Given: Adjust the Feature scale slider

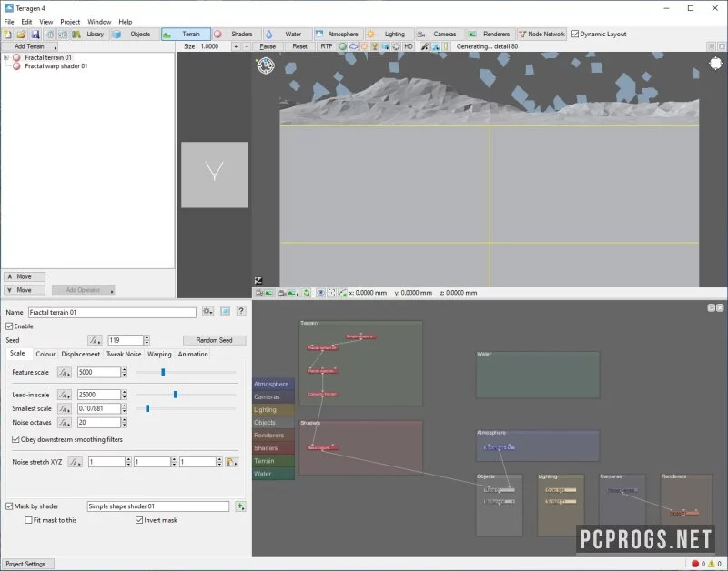Looking at the screenshot, I should tap(163, 373).
